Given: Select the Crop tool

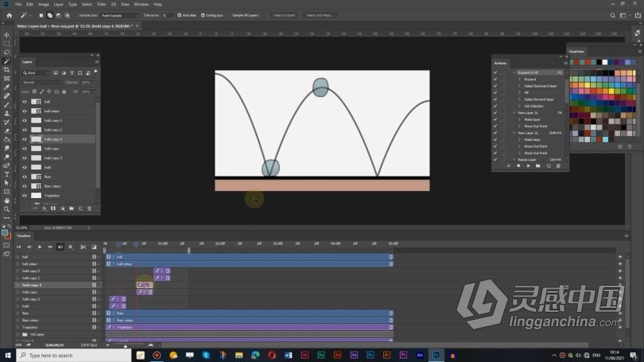Looking at the screenshot, I should 6,70.
